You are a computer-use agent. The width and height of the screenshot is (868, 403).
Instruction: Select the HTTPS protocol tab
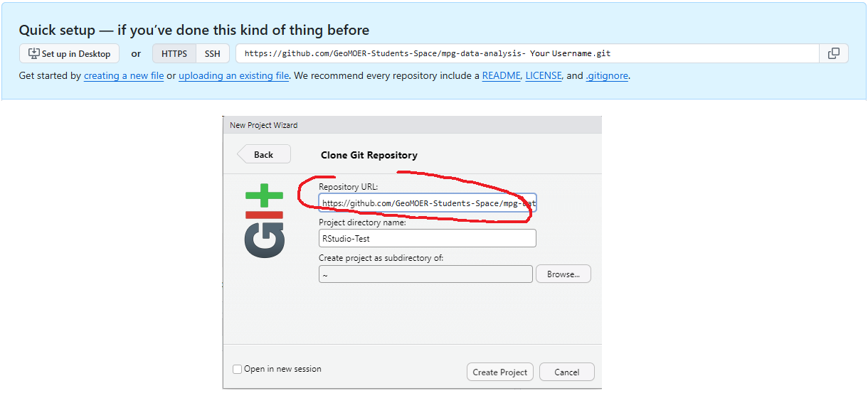pyautogui.click(x=174, y=53)
